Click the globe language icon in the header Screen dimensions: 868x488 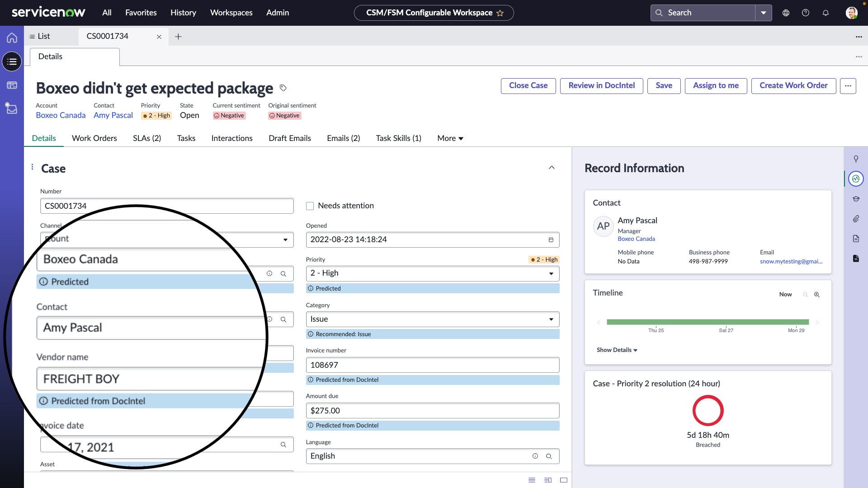tap(785, 13)
